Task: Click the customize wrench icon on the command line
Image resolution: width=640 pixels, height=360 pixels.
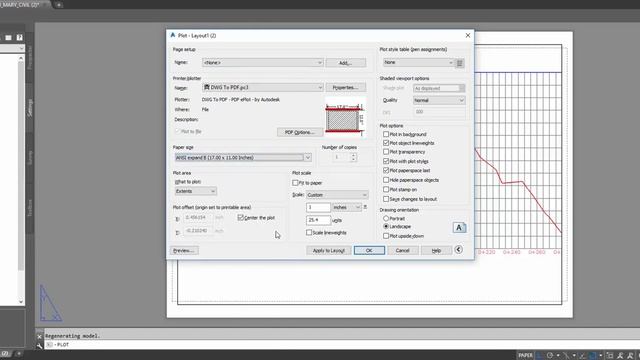Action: (x=39, y=345)
